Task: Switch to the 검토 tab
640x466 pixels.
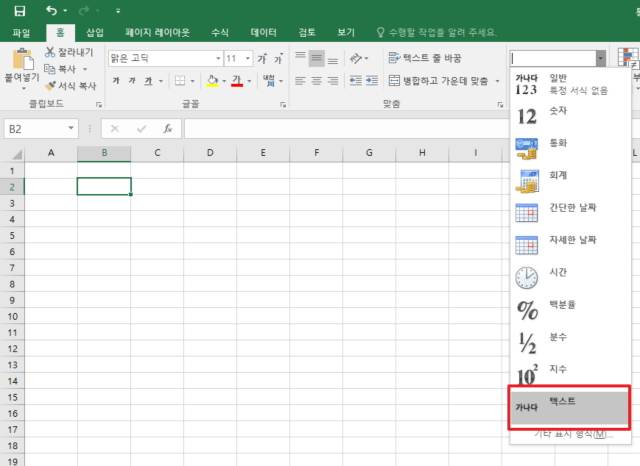Action: click(307, 33)
